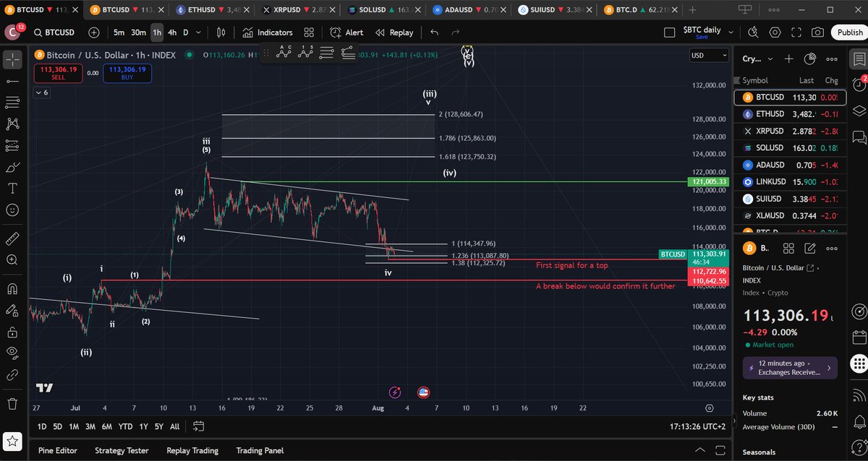Click the red SELL price button
Image resolution: width=868 pixels, height=461 pixels.
[x=58, y=72]
